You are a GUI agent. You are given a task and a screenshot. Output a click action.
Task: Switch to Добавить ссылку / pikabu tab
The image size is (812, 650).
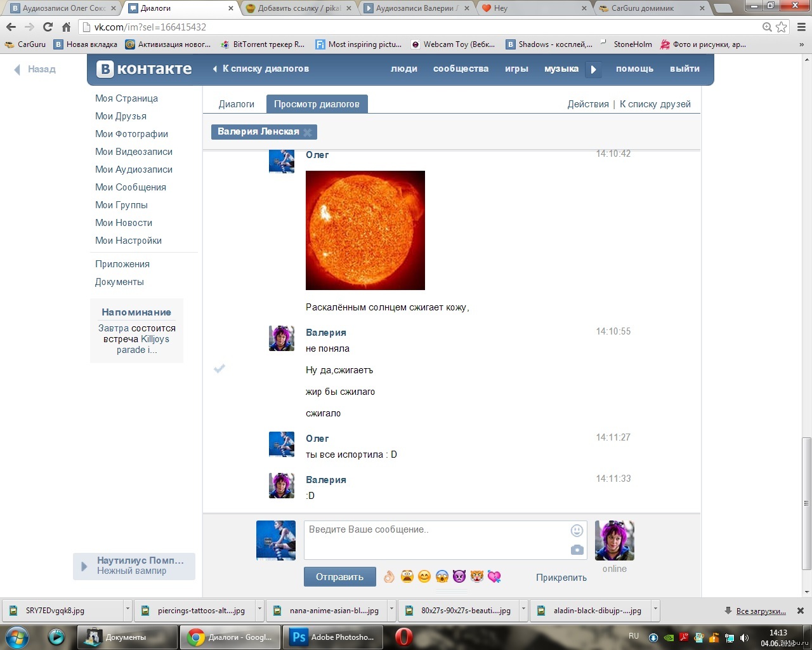(x=298, y=8)
